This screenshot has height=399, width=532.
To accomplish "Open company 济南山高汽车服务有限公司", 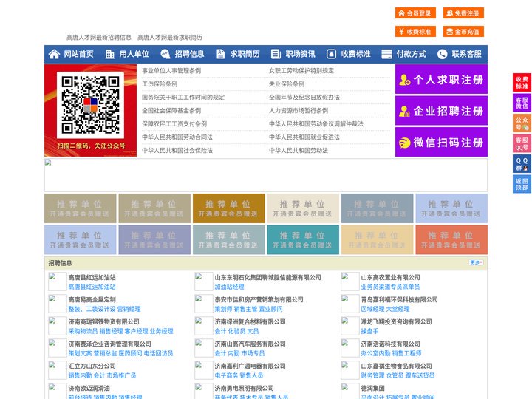I will 250,344.
